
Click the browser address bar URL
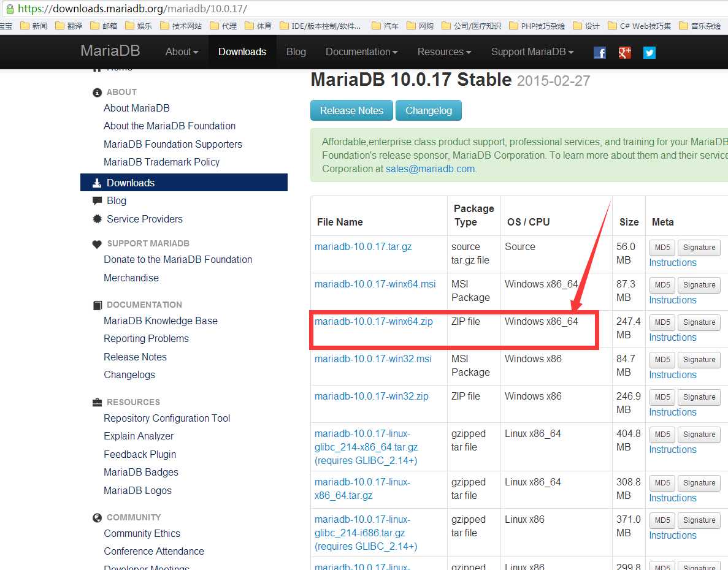click(132, 9)
